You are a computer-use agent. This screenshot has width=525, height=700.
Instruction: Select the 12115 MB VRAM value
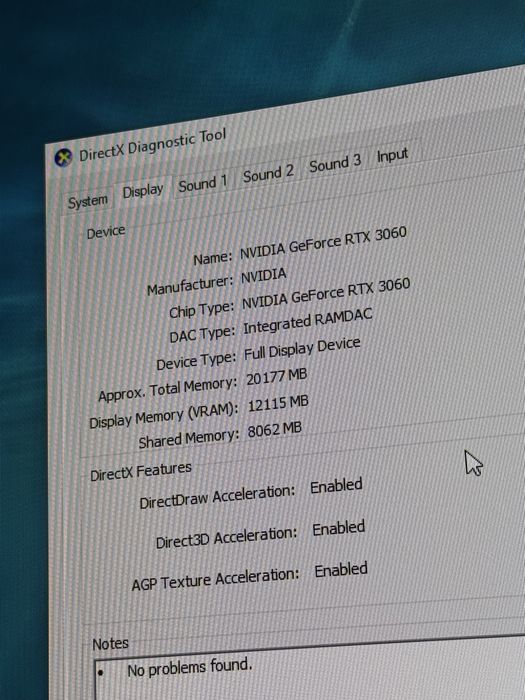(278, 404)
